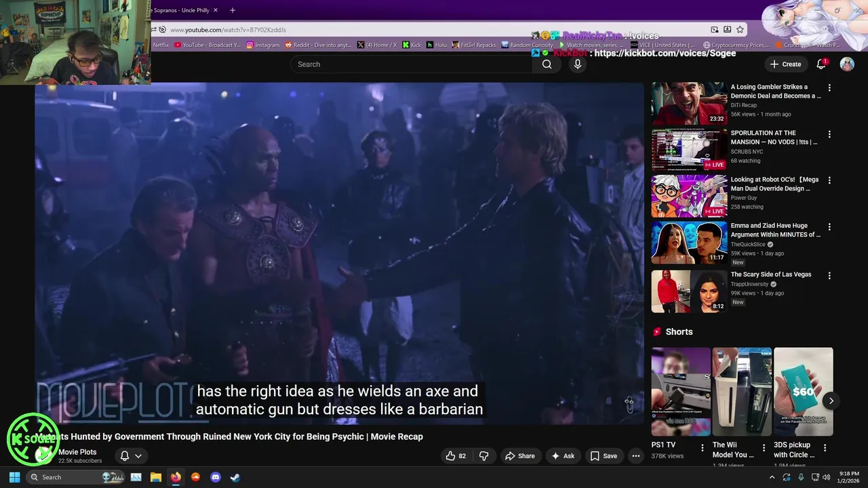
Task: Open Looking at Robot OC's live thumbnail
Action: click(x=689, y=196)
